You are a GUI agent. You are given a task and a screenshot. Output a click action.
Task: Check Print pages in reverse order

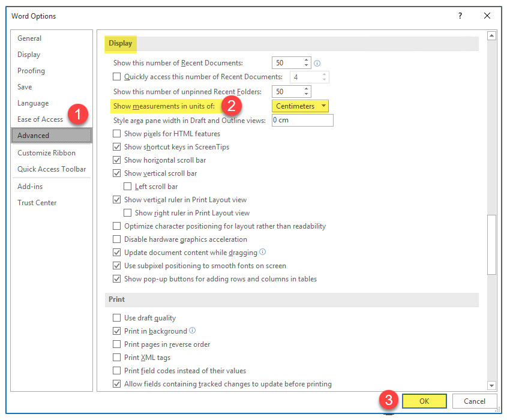116,344
